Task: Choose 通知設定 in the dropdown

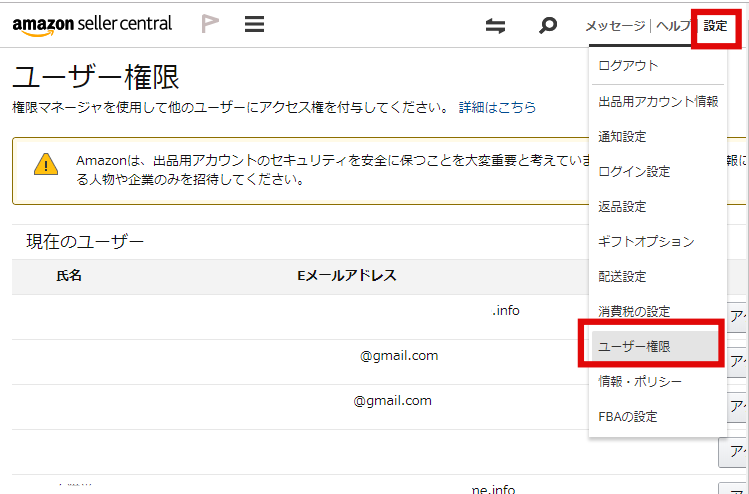Action: click(622, 136)
